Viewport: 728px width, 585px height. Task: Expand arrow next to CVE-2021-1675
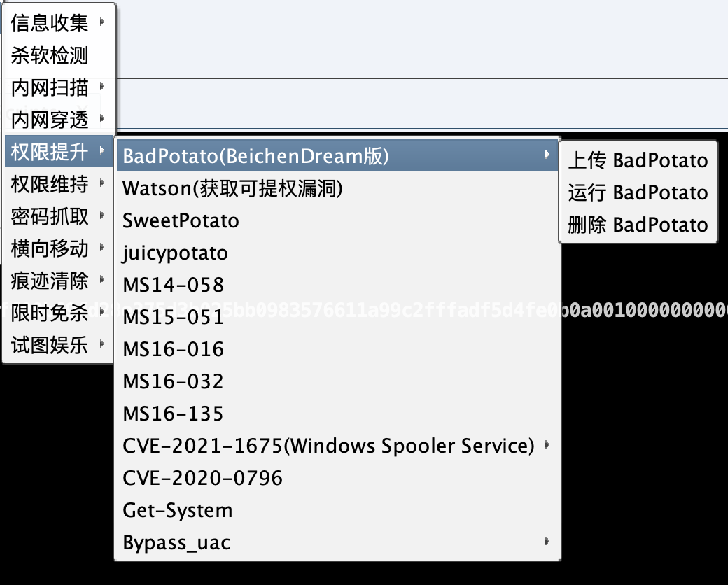(x=547, y=445)
